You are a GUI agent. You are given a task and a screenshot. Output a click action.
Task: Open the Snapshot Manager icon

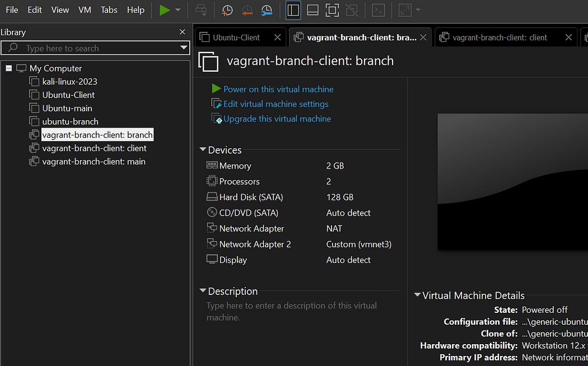coord(267,10)
